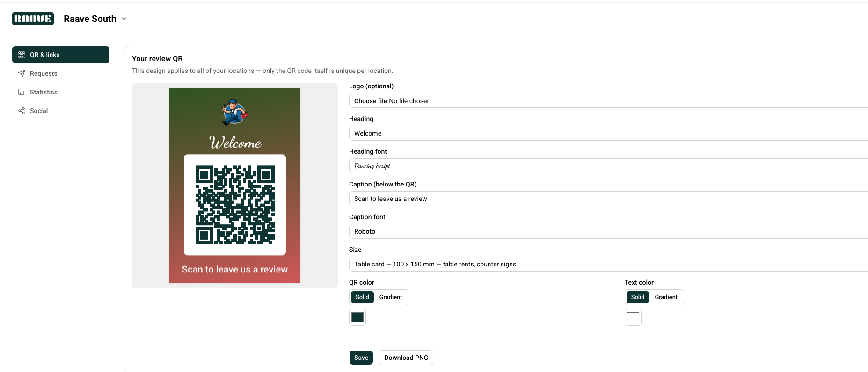Click the Requests paper-plane icon
The height and width of the screenshot is (372, 868).
click(22, 73)
